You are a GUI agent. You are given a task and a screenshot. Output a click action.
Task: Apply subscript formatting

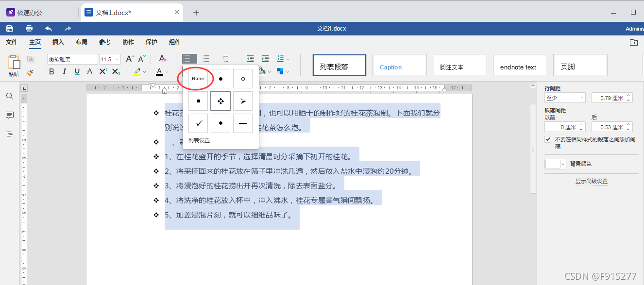coord(116,72)
